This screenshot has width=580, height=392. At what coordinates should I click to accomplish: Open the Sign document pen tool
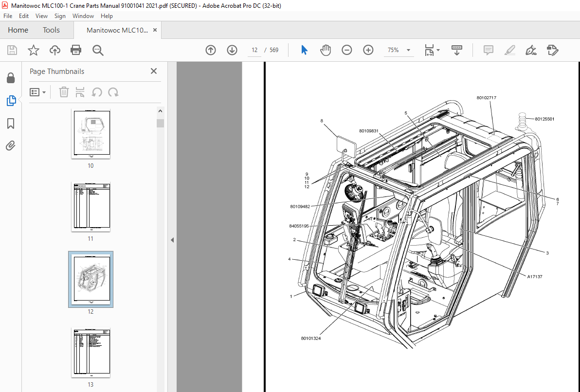531,50
